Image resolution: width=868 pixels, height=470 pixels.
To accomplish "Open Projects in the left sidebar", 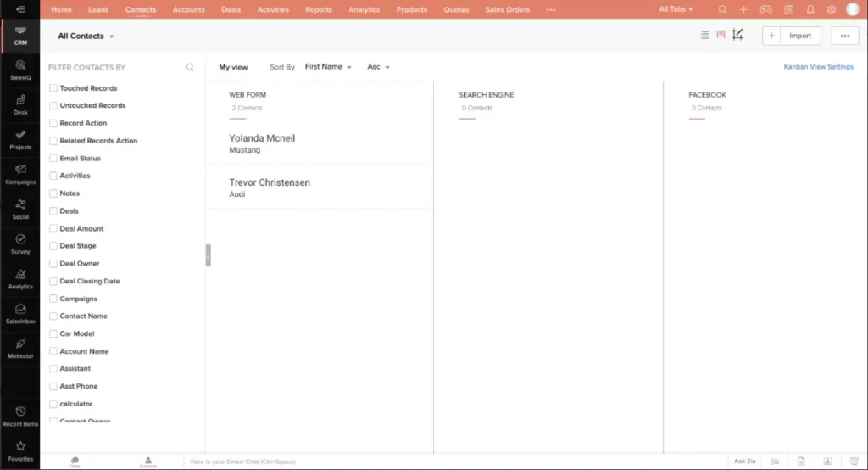I will coord(20,140).
